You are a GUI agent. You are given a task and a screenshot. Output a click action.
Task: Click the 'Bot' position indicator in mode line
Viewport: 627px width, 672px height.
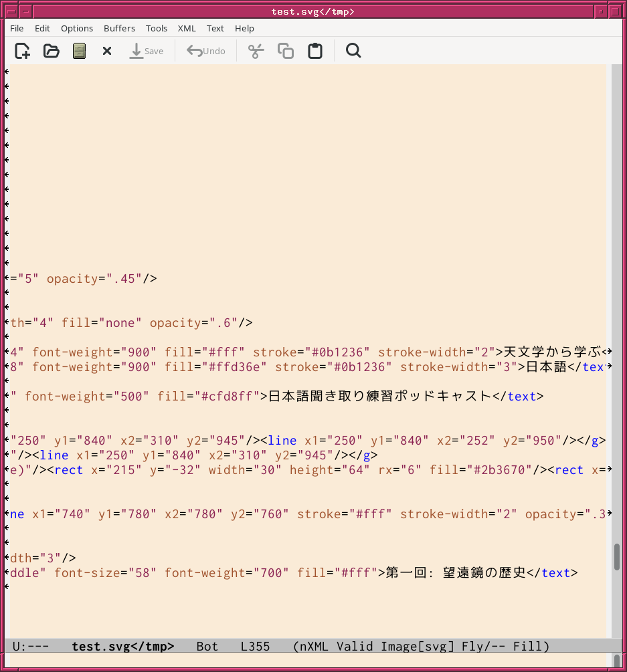point(207,647)
